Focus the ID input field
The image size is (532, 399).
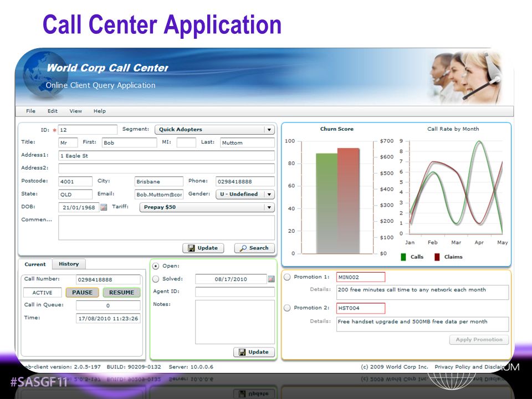tap(88, 130)
